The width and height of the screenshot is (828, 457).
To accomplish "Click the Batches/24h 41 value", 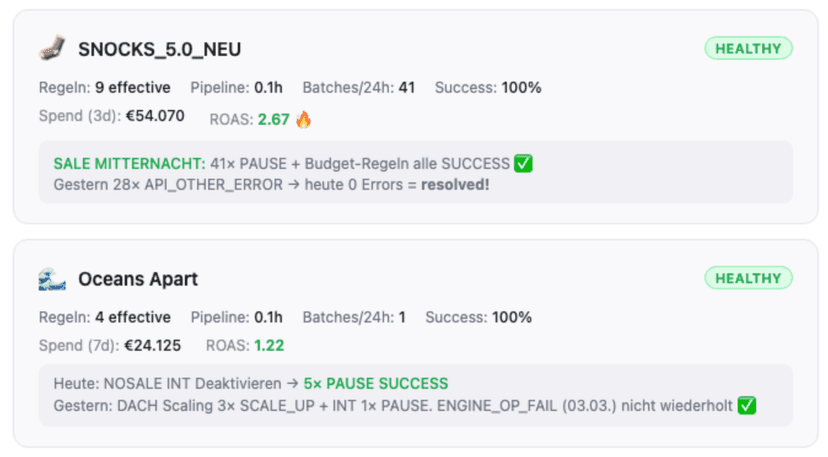I will [407, 87].
